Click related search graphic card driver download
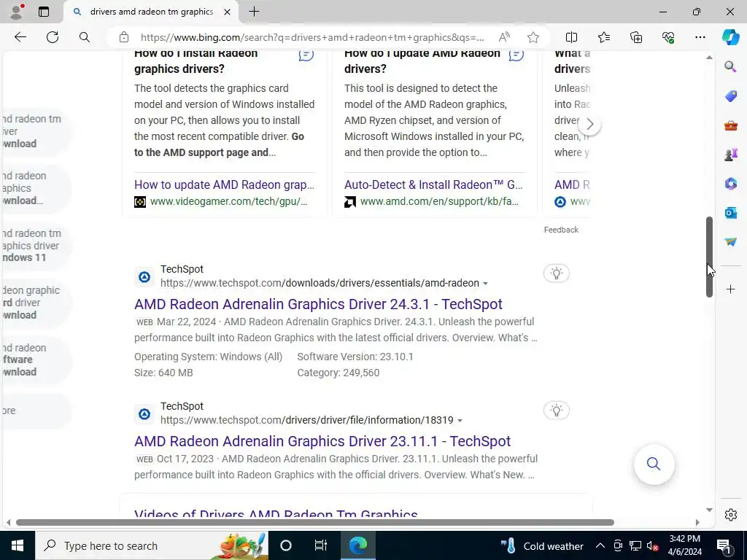 tap(34, 303)
